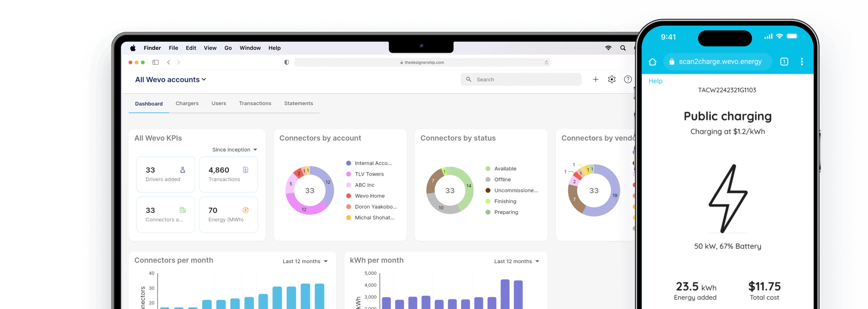This screenshot has height=309, width=868.
Task: Go forward in the browser
Action: coord(179,62)
